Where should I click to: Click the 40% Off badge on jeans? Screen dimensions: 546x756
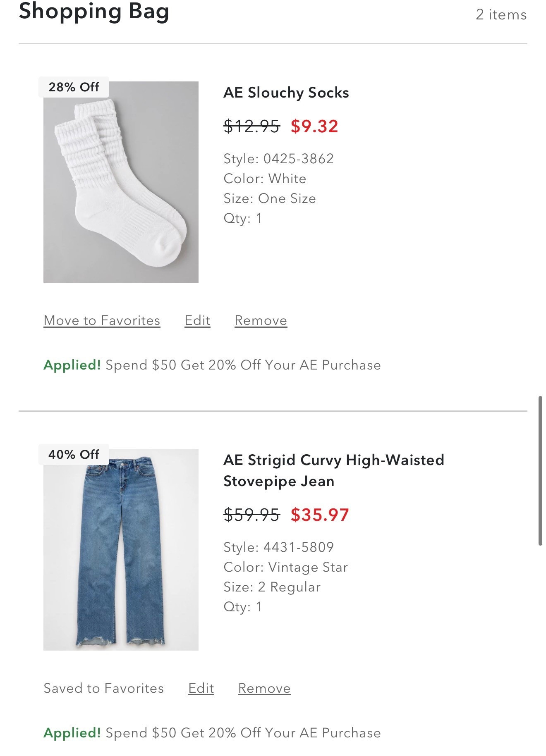tap(74, 454)
